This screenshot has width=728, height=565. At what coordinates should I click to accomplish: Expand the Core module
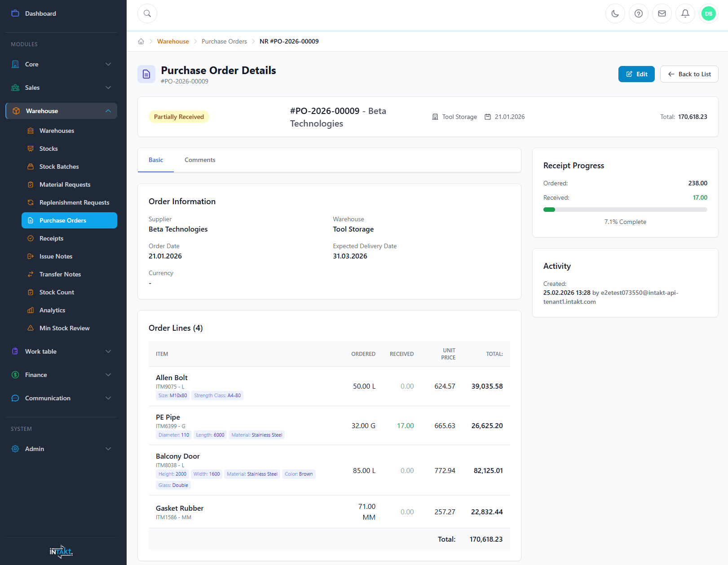coord(61,64)
